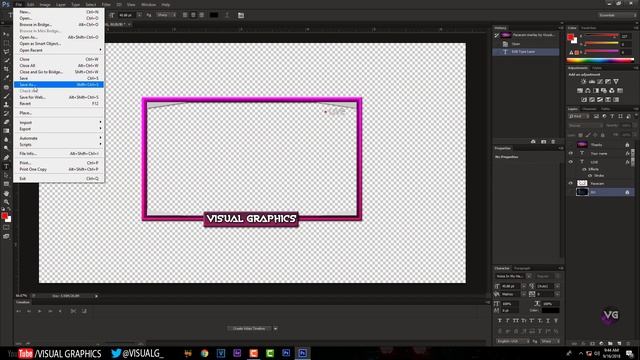Create new snapshot in History panel
640x360 pixels.
[x=543, y=142]
